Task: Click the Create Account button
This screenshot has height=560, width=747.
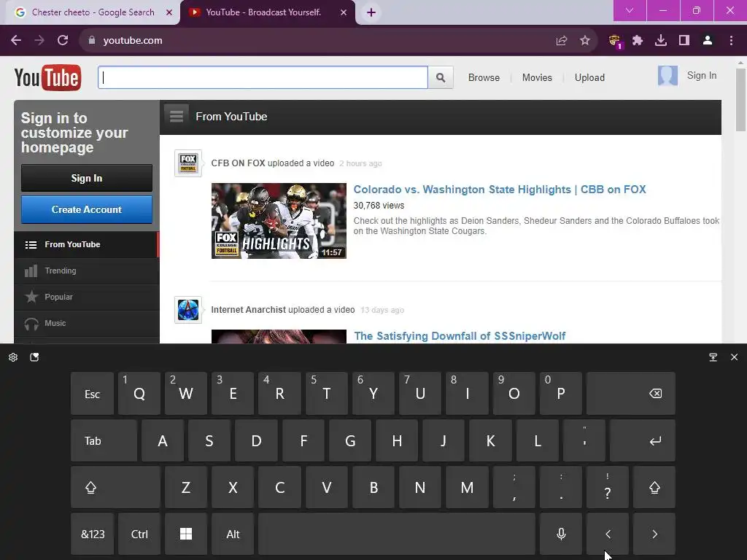Action: (x=87, y=209)
